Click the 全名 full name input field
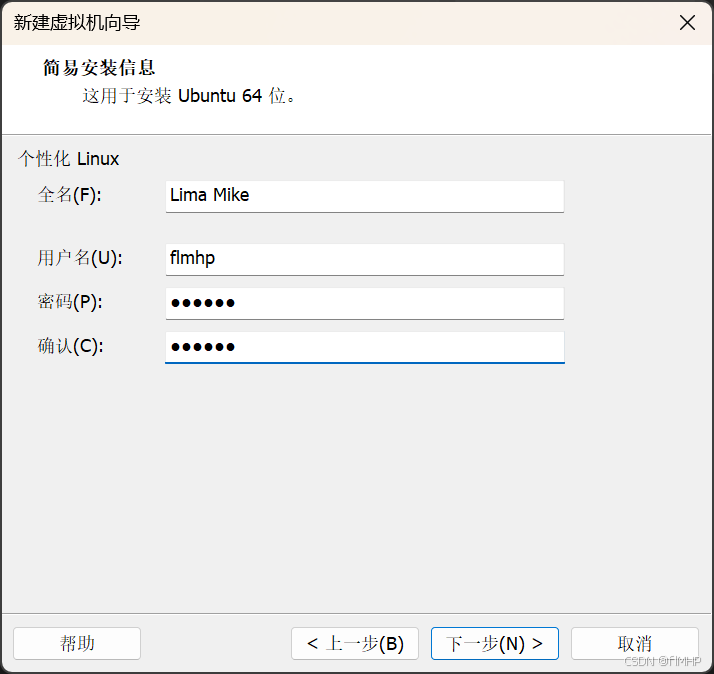 [364, 195]
